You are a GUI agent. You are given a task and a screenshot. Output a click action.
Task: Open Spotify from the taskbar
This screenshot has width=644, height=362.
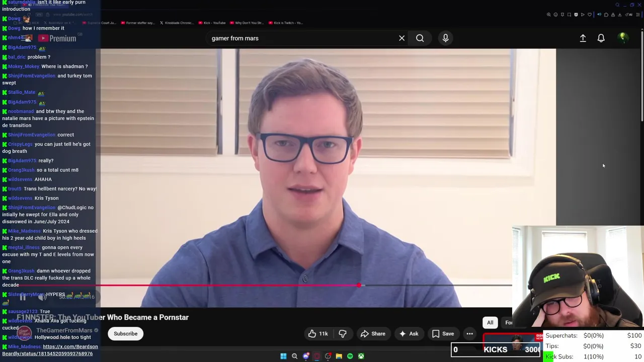point(350,356)
